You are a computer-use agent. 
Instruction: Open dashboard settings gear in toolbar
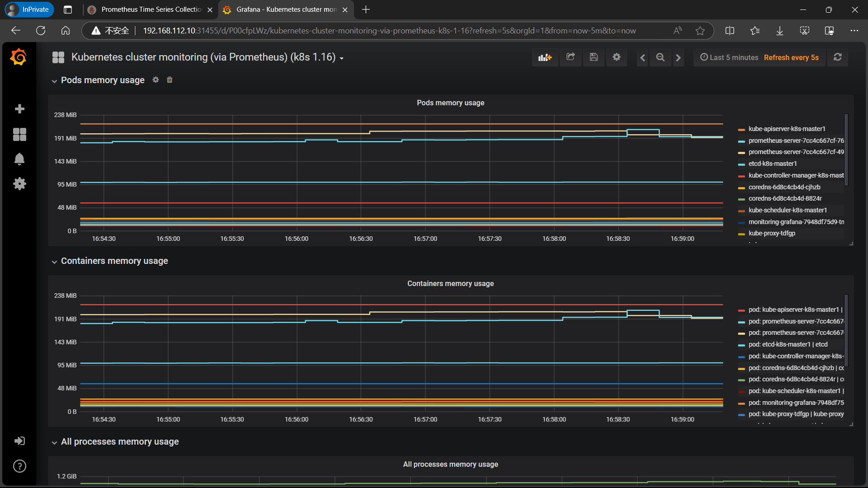(x=616, y=57)
